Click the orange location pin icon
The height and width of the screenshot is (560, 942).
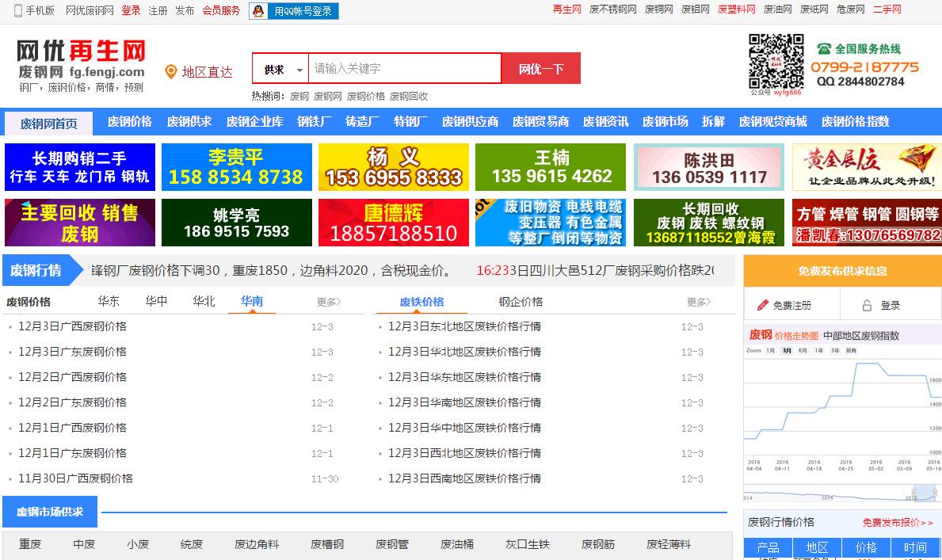pyautogui.click(x=170, y=72)
